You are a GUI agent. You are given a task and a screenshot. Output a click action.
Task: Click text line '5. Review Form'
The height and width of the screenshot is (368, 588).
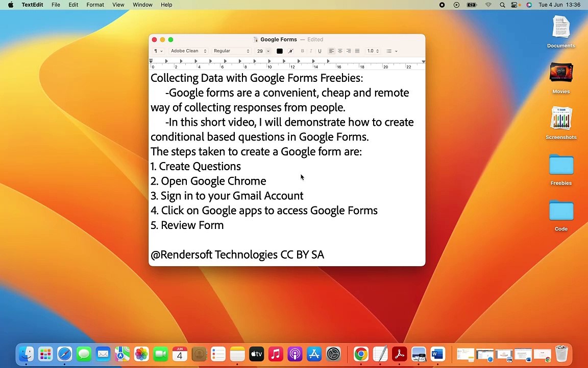tap(187, 225)
